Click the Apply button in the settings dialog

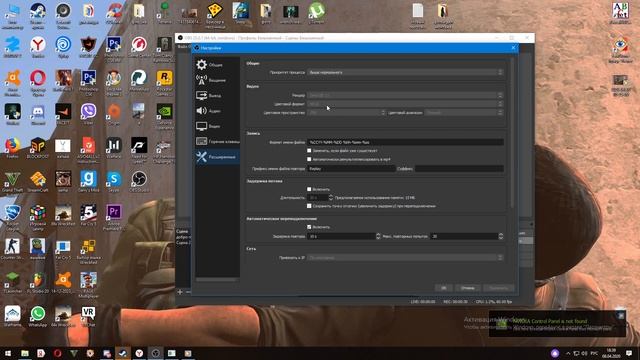pyautogui.click(x=498, y=288)
